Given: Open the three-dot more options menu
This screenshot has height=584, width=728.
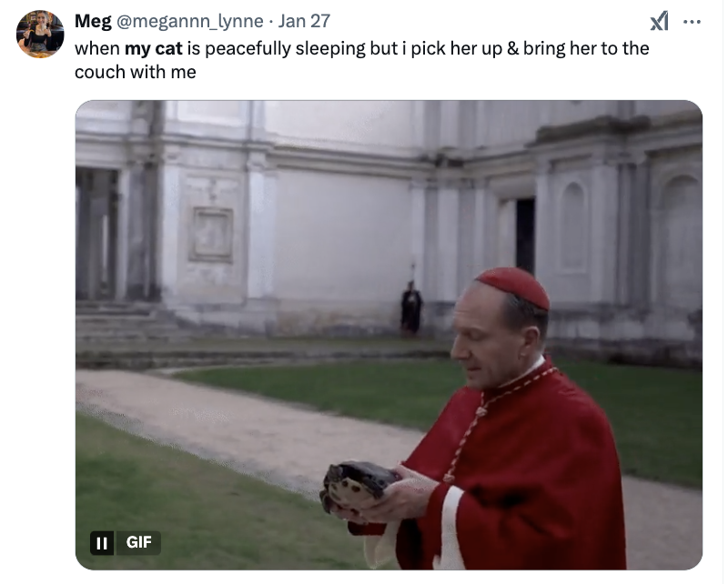Looking at the screenshot, I should click(x=692, y=21).
